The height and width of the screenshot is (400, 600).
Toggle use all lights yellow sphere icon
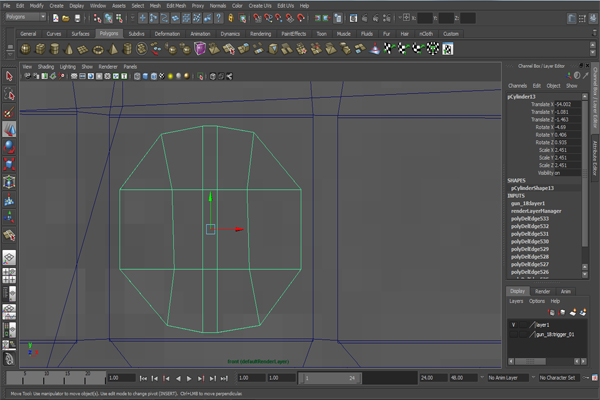tap(170, 76)
